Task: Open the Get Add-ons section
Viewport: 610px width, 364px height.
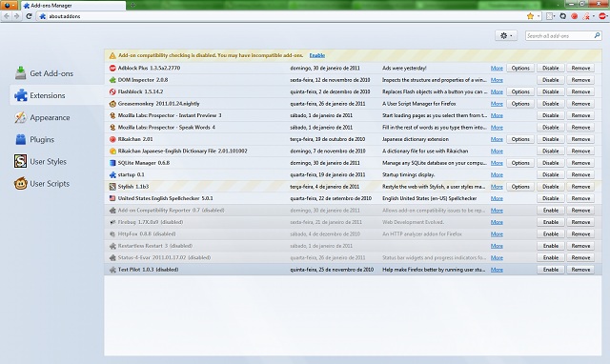Action: pos(44,73)
